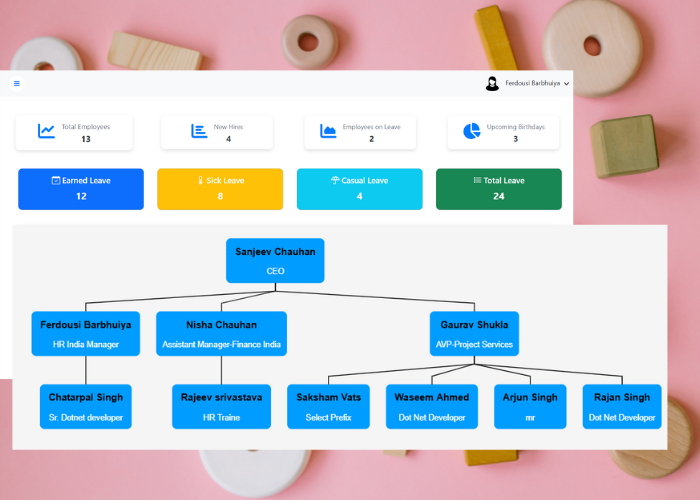This screenshot has height=500, width=700.
Task: Select the Saksham Vats node
Action: point(329,407)
